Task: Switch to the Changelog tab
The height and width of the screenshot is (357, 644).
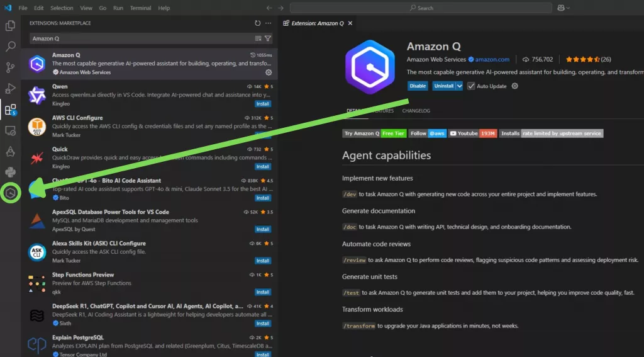Action: pos(416,111)
